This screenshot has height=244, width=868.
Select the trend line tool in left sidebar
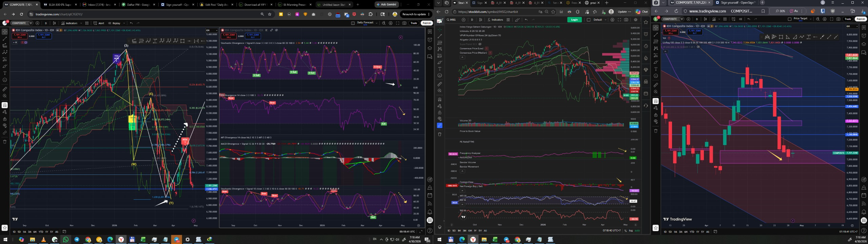coord(5,39)
